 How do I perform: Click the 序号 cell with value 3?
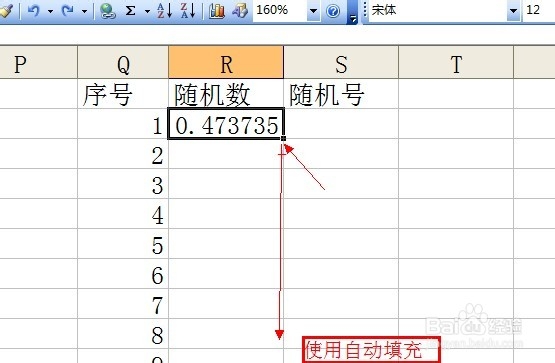(x=123, y=184)
